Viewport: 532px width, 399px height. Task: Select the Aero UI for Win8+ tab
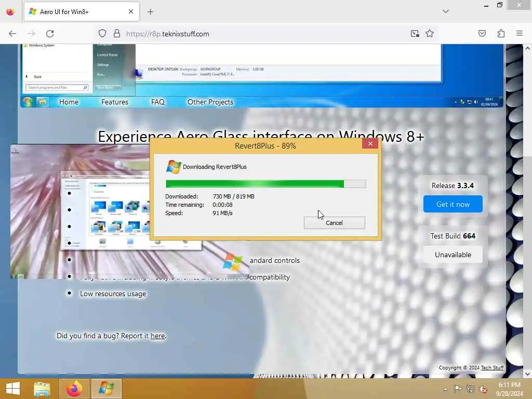pyautogui.click(x=82, y=12)
